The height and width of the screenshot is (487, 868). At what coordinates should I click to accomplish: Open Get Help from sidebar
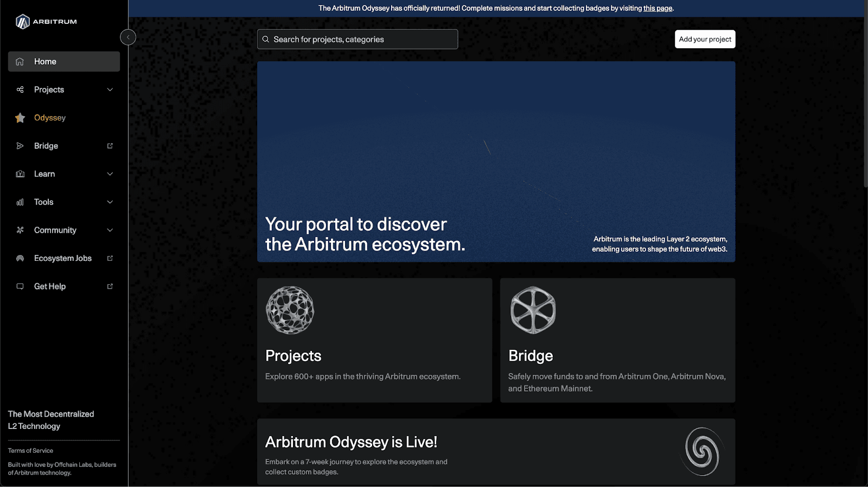point(64,286)
